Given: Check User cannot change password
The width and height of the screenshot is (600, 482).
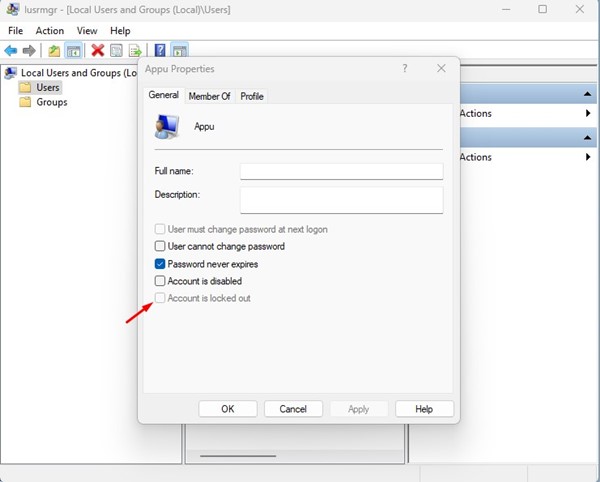Looking at the screenshot, I should [160, 246].
